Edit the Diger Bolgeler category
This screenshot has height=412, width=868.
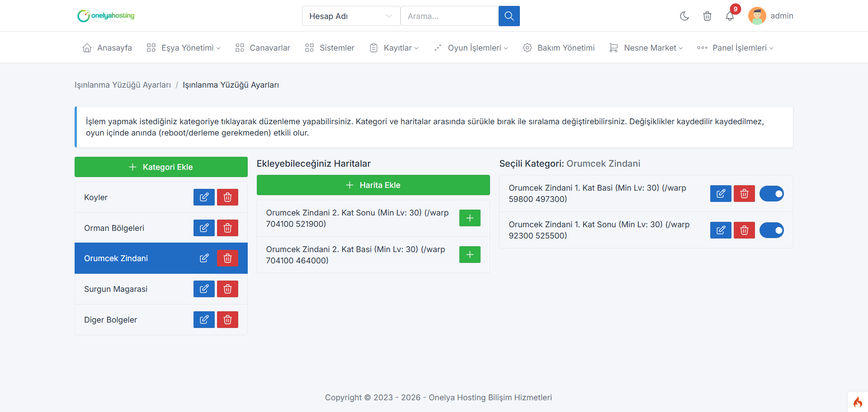pos(204,319)
